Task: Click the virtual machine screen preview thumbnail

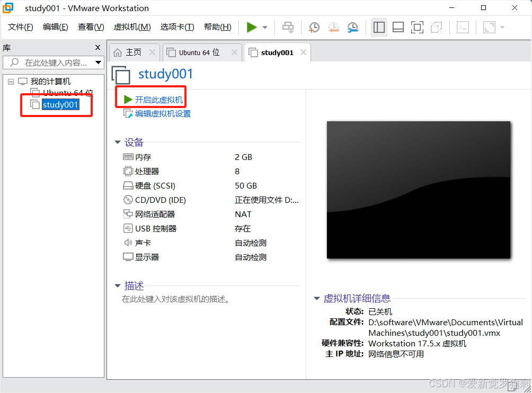Action: click(418, 190)
